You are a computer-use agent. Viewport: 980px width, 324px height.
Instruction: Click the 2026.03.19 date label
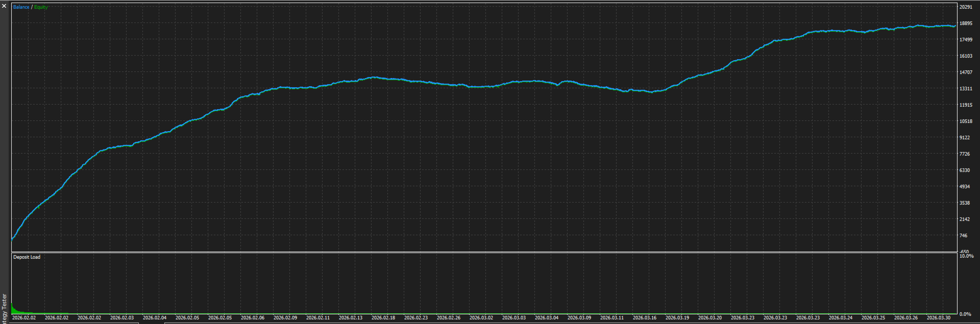pos(677,318)
